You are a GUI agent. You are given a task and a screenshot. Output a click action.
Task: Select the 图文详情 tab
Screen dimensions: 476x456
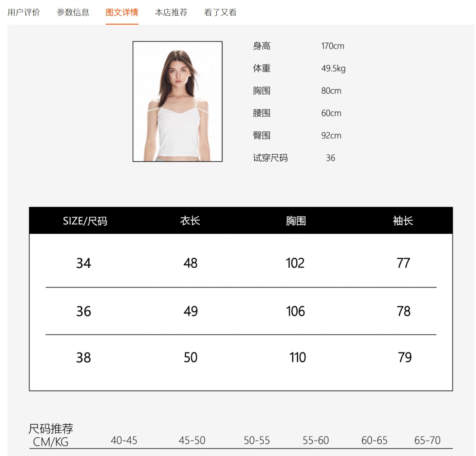pyautogui.click(x=122, y=12)
